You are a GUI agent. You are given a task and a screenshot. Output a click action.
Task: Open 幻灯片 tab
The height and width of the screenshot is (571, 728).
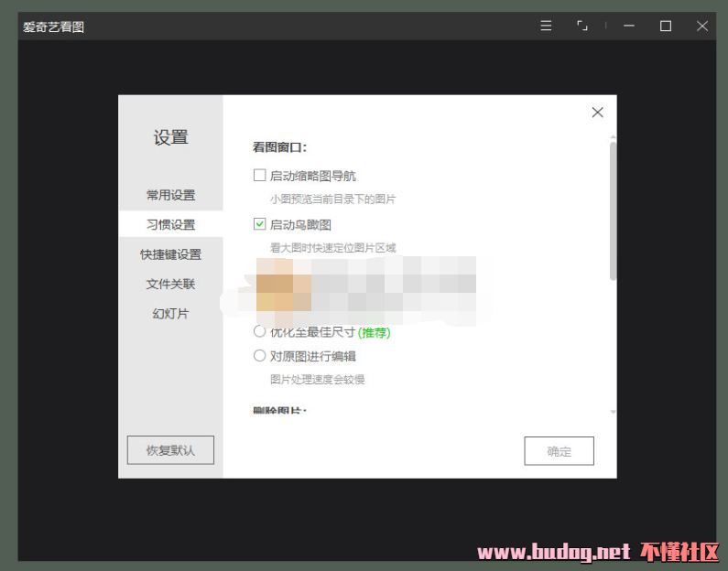(170, 314)
